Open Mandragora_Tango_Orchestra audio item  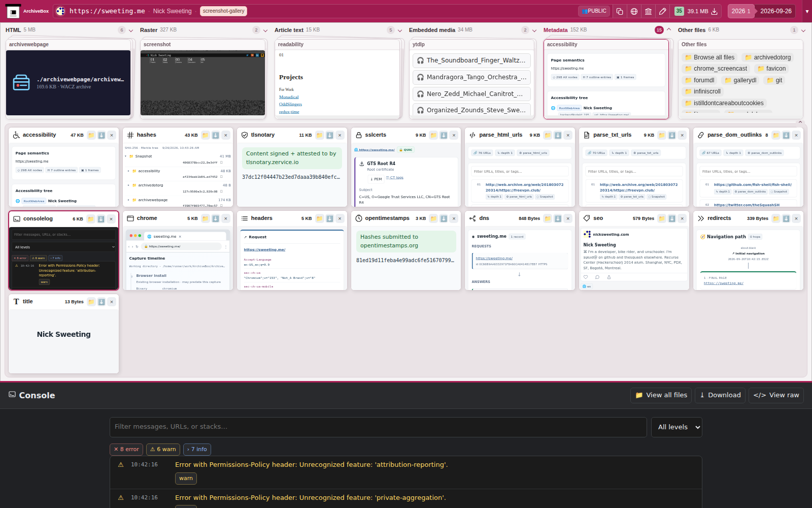click(471, 77)
